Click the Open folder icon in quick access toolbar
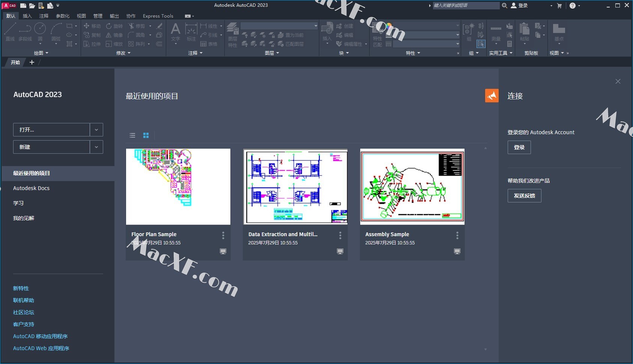Viewport: 633px width, 364px height. point(32,6)
